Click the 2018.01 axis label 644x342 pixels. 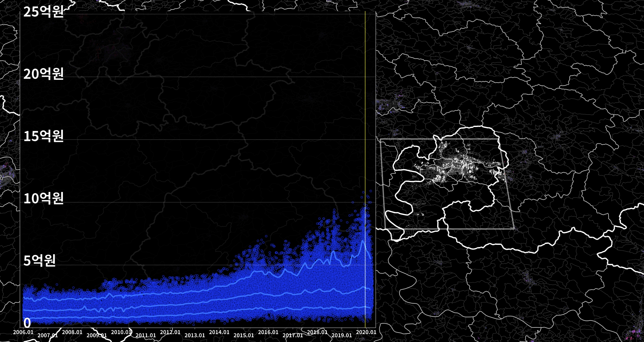317,332
